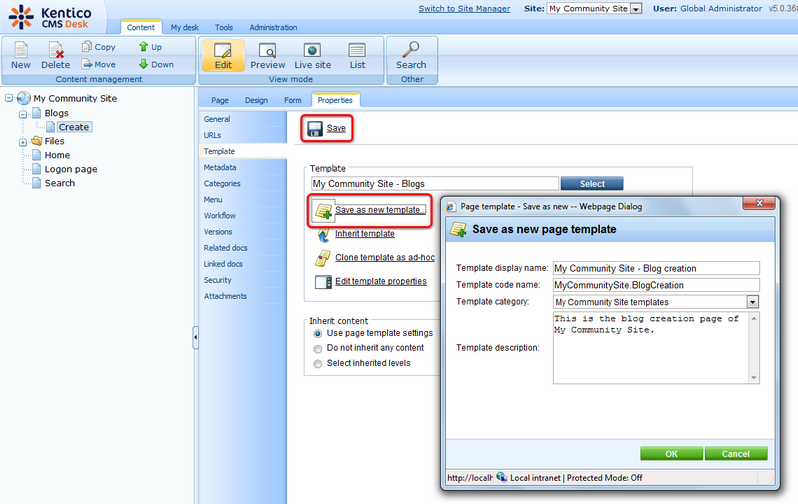798x504 pixels.
Task: Click the green Down arrow icon
Action: click(x=144, y=64)
